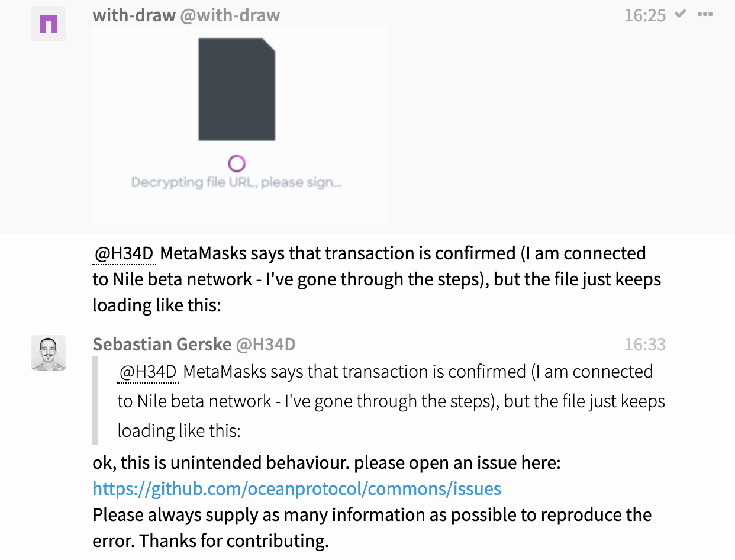Screen dimensions: 735x560
Task: Click the @with-draw handle text
Action: tap(230, 15)
